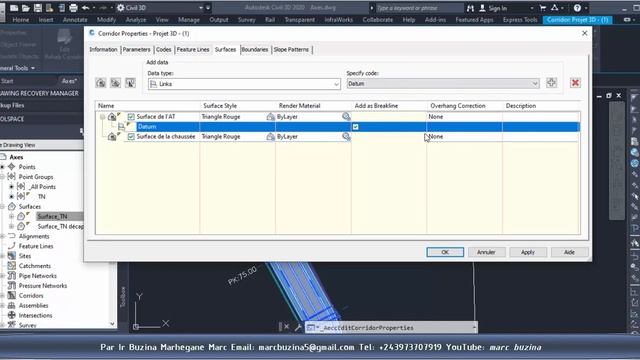The image size is (640, 360).
Task: Open the Corridor Projet 3D contextual ribbon tab
Action: [x=577, y=20]
